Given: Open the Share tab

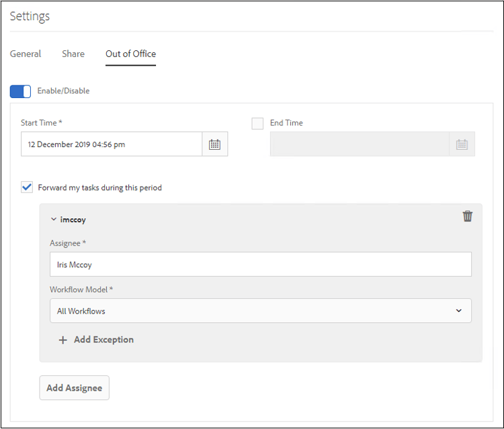Looking at the screenshot, I should click(73, 54).
